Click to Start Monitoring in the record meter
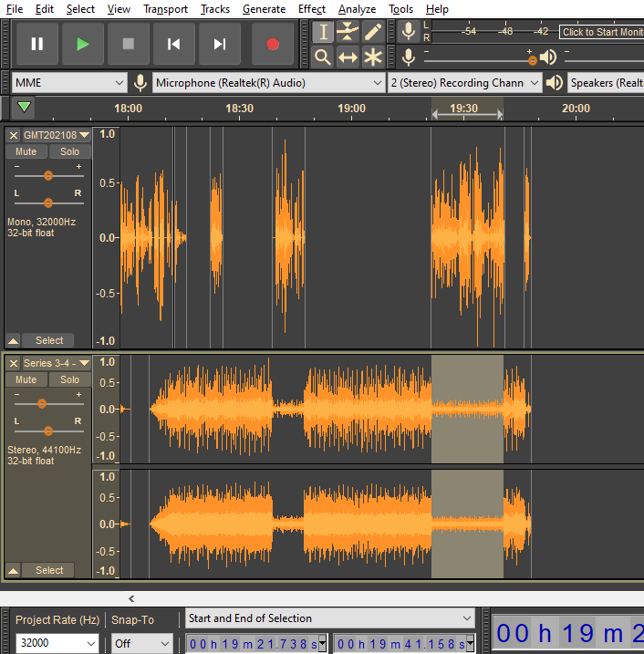This screenshot has height=654, width=644. 602,32
